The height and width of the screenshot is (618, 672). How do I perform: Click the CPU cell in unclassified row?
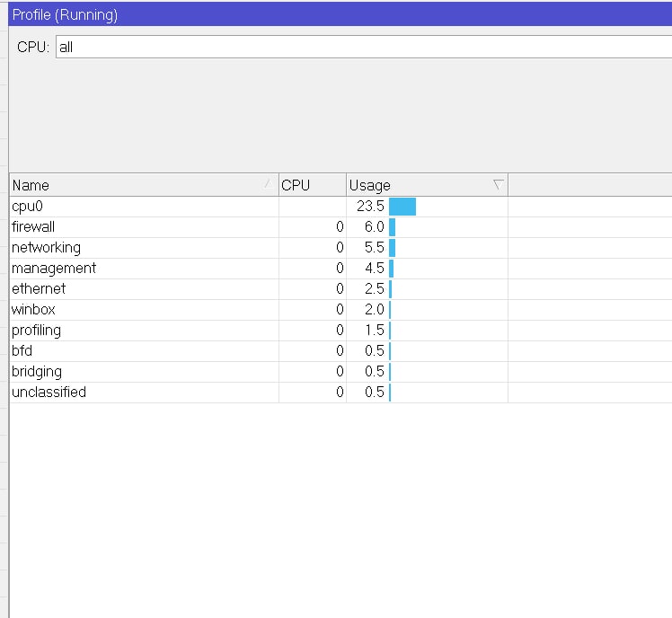(313, 393)
